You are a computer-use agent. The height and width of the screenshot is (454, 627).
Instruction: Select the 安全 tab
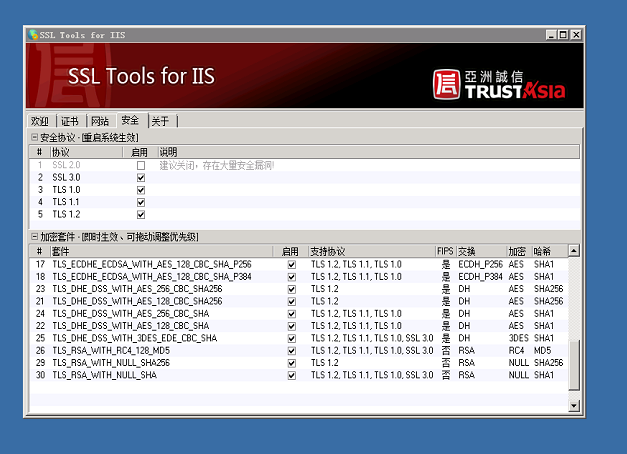pyautogui.click(x=131, y=120)
